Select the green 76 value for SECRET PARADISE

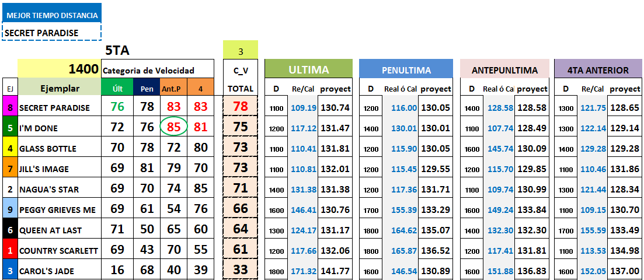[117, 107]
